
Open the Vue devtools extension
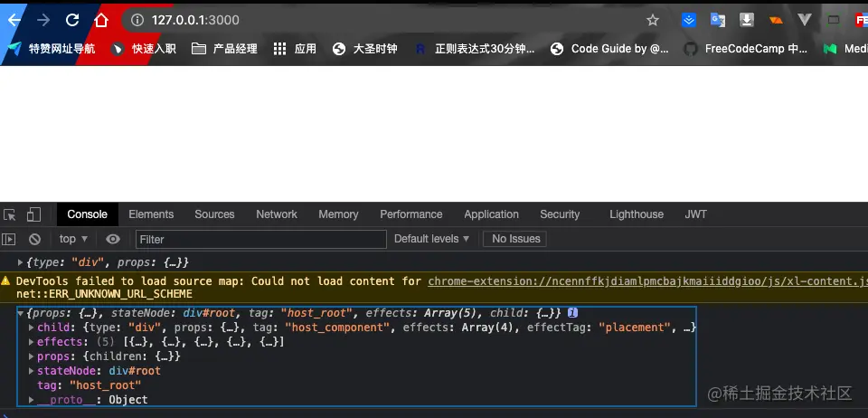click(x=805, y=21)
